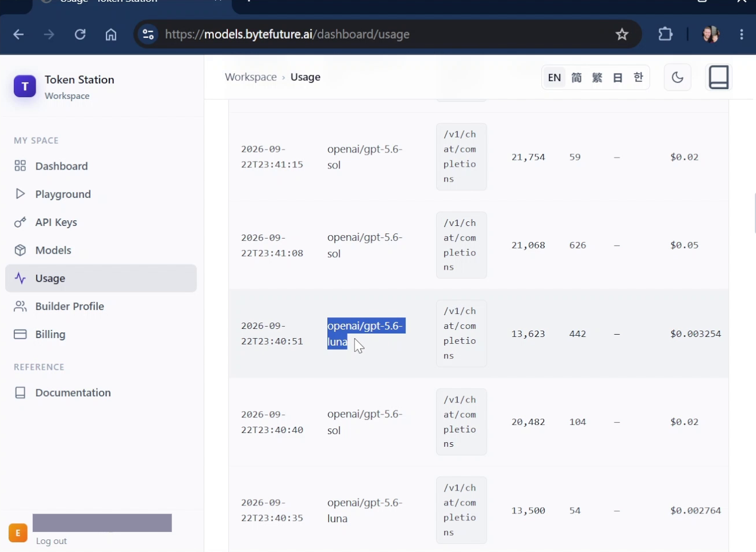Click the 20,482 token count cell

point(528,422)
